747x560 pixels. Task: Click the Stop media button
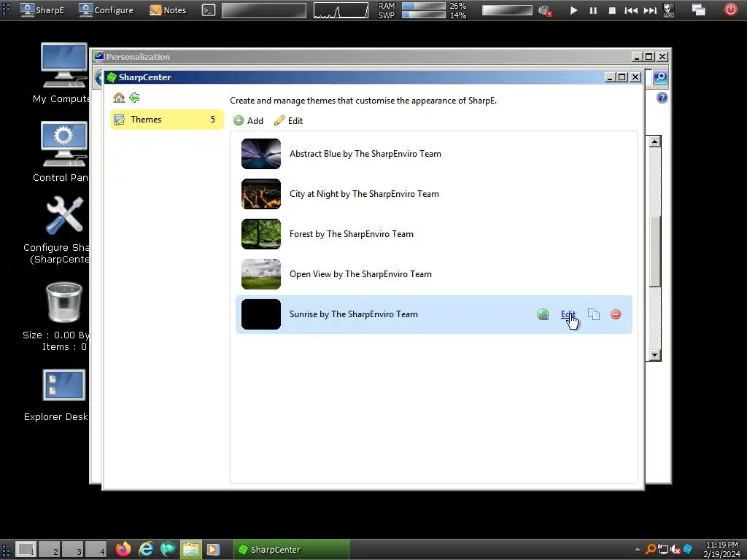click(x=612, y=10)
